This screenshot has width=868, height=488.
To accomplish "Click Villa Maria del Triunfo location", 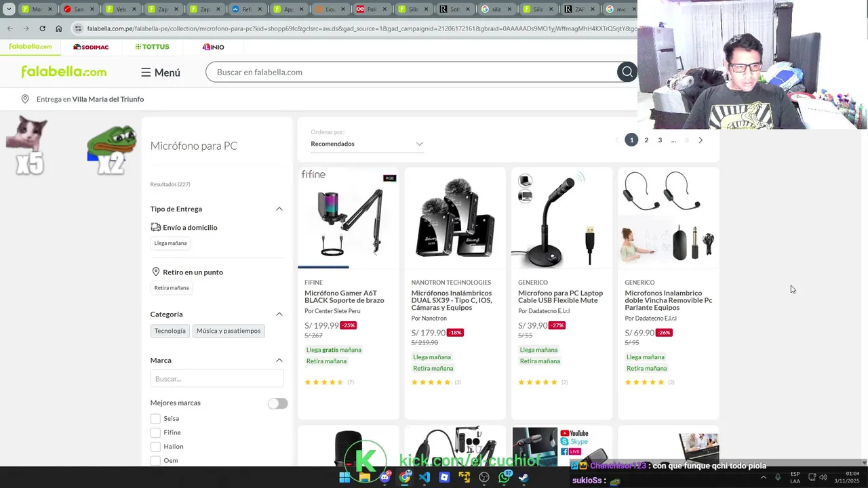I will click(108, 99).
